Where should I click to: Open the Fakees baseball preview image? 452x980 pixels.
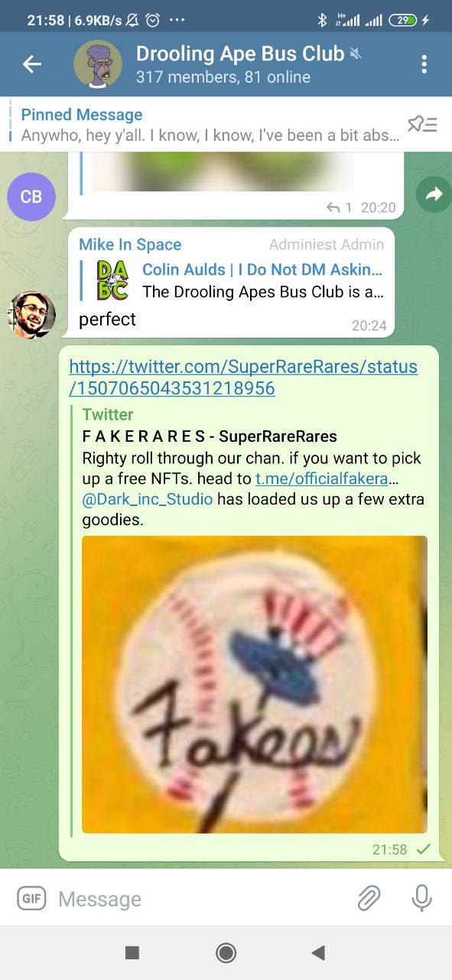[x=255, y=684]
